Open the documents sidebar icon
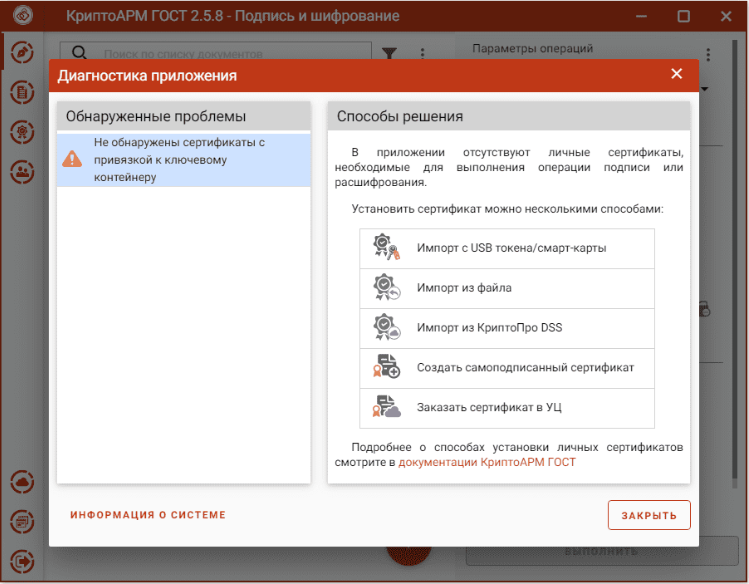The image size is (749, 584). coord(22,92)
